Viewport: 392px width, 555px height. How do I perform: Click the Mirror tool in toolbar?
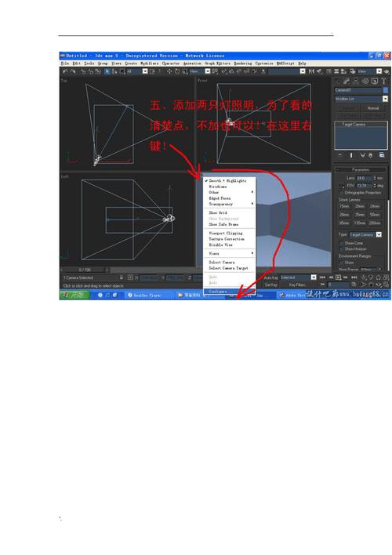[311, 71]
